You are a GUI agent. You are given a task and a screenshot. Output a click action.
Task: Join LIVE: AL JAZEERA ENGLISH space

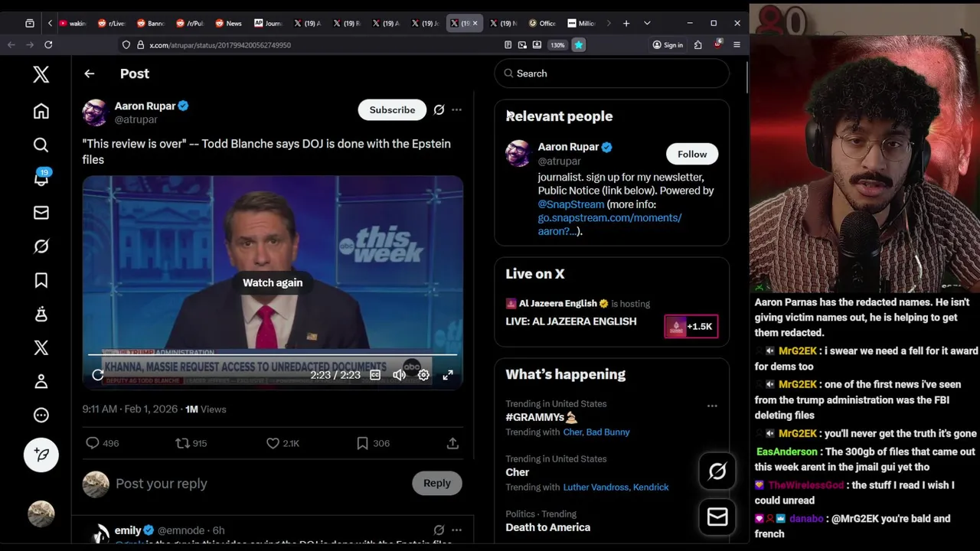pos(571,321)
